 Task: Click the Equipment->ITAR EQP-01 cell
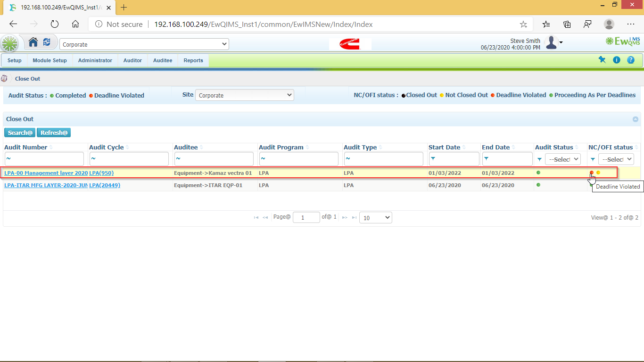[x=215, y=185]
